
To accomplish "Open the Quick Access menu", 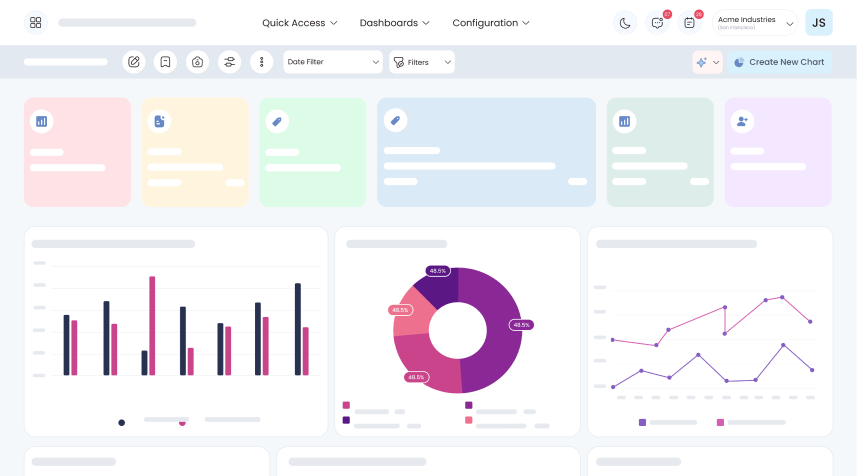I will [x=299, y=22].
